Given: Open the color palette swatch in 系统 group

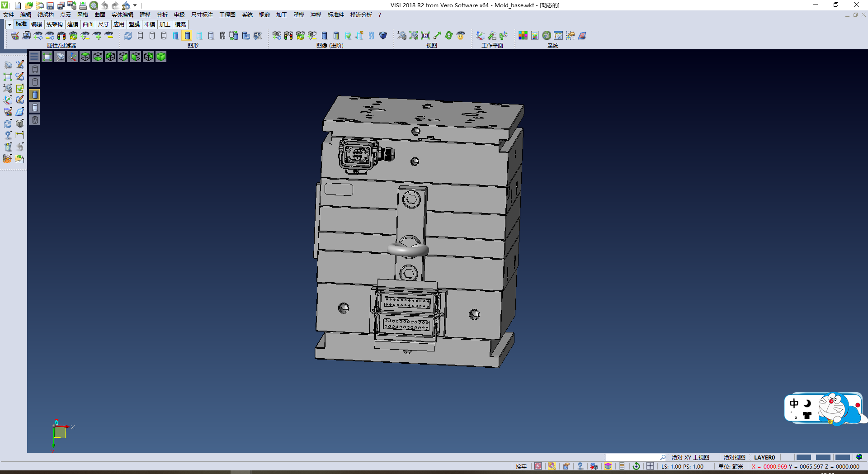Looking at the screenshot, I should pos(523,35).
